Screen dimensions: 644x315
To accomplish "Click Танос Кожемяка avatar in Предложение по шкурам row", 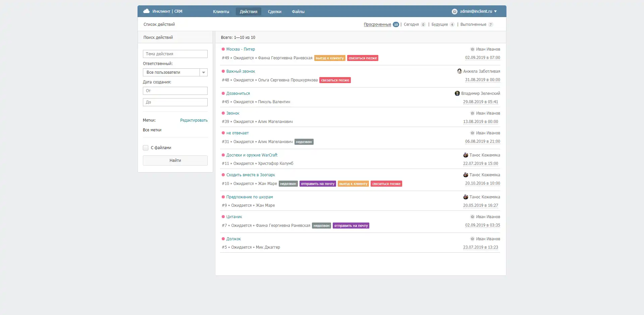I will [x=466, y=197].
